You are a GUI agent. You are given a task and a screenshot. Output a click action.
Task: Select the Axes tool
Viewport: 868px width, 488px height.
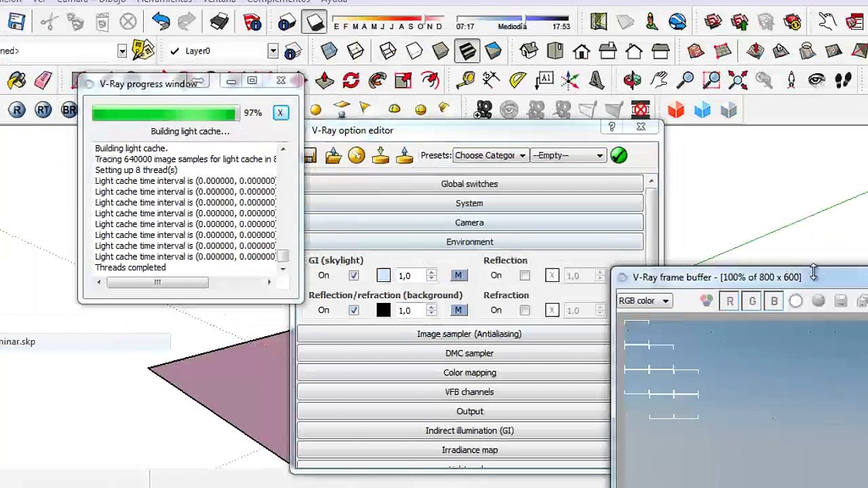click(570, 81)
